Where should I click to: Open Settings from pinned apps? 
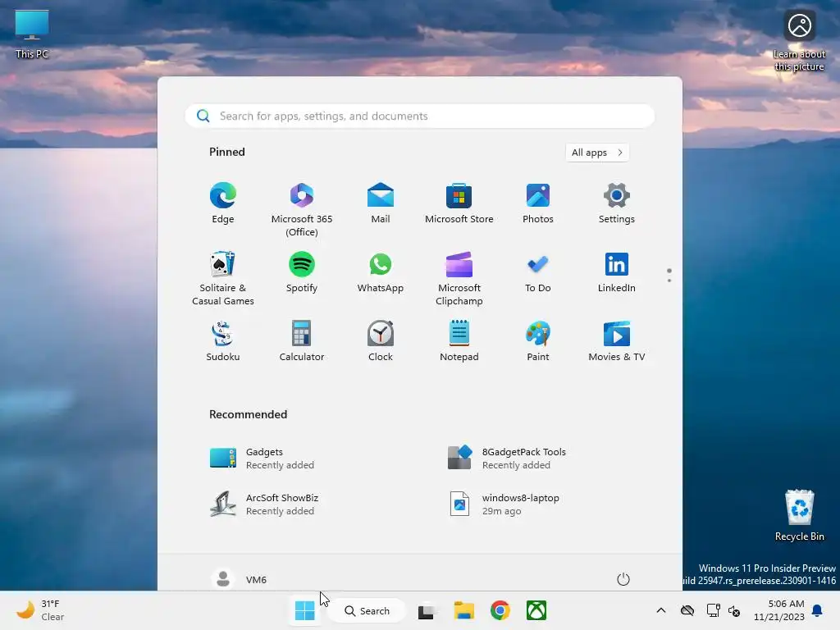pos(617,203)
